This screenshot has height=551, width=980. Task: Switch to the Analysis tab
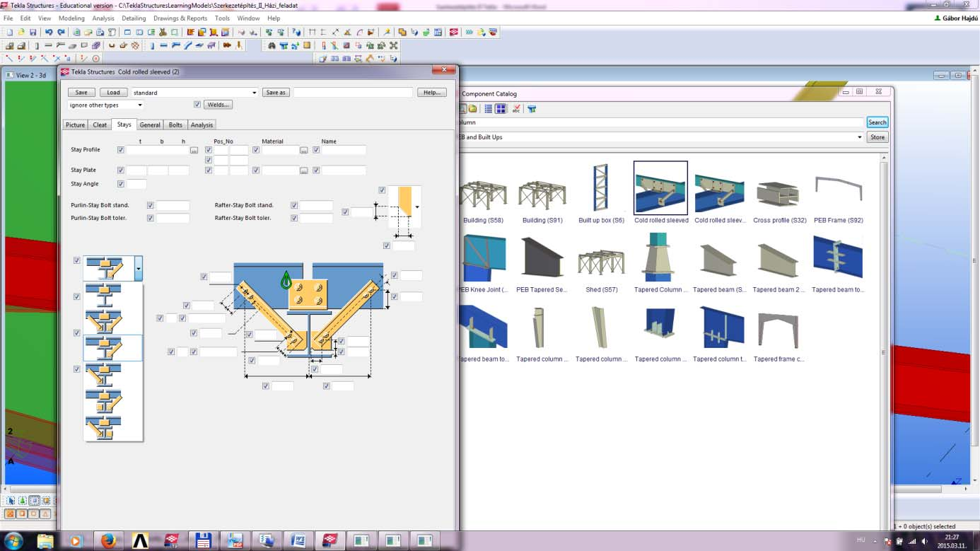click(202, 125)
